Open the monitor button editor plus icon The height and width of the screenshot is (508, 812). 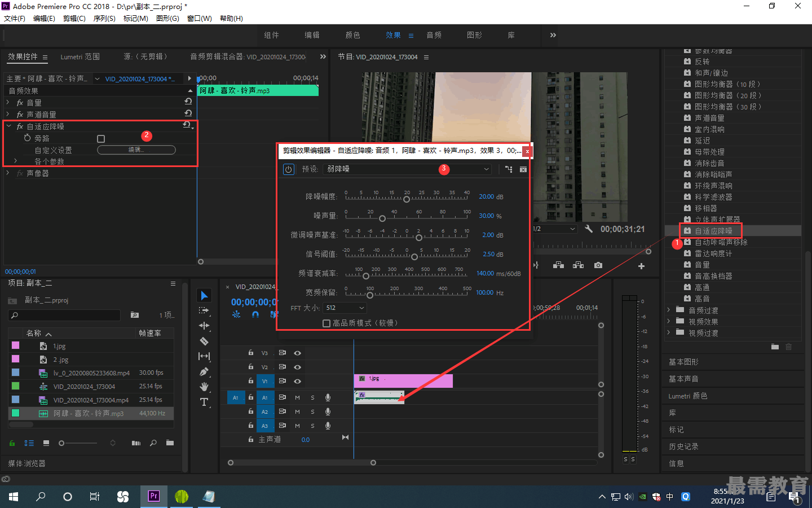[x=641, y=266]
